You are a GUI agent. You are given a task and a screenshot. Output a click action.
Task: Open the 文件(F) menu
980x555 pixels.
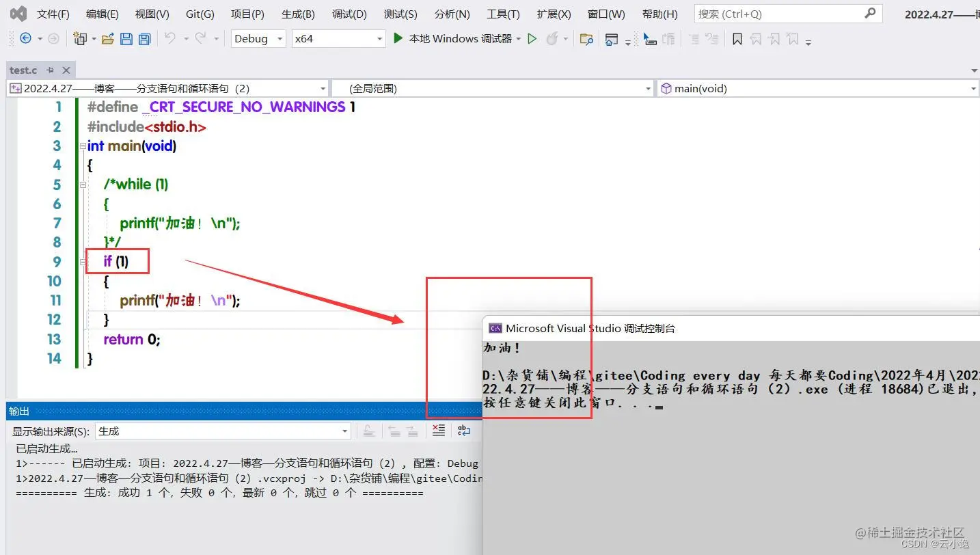pos(53,14)
